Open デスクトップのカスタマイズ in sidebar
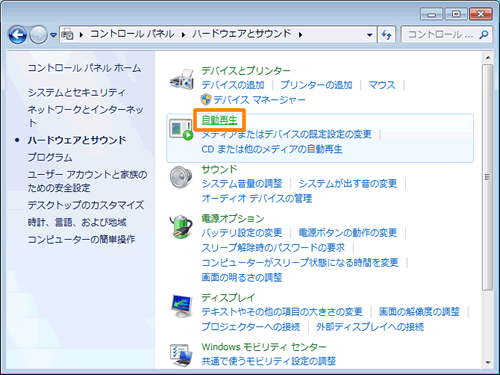This screenshot has height=375, width=500. pyautogui.click(x=86, y=205)
